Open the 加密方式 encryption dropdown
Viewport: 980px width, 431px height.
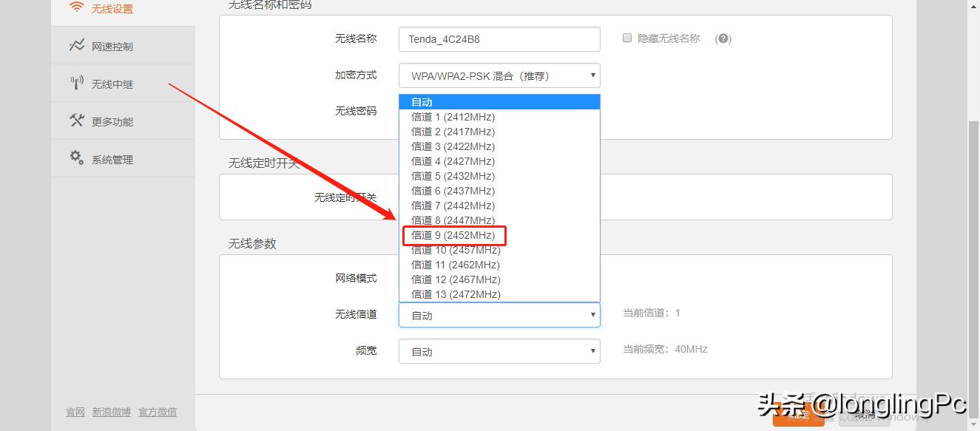499,75
